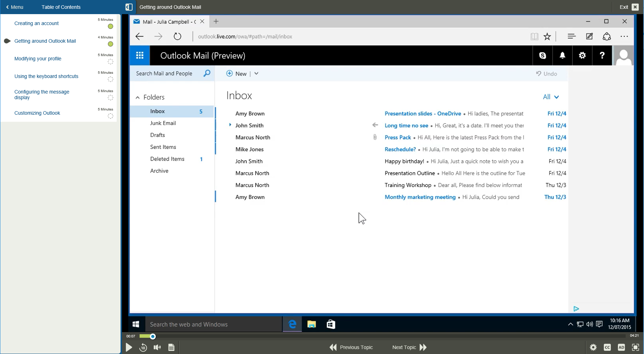Expand the Folders section in the sidebar
This screenshot has width=644, height=354.
(138, 97)
